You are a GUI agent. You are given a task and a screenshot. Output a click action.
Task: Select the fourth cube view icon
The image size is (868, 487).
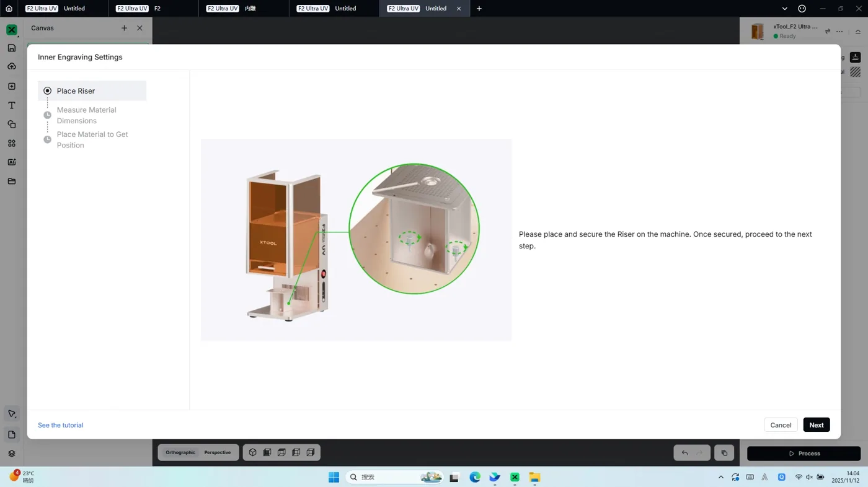coord(296,452)
